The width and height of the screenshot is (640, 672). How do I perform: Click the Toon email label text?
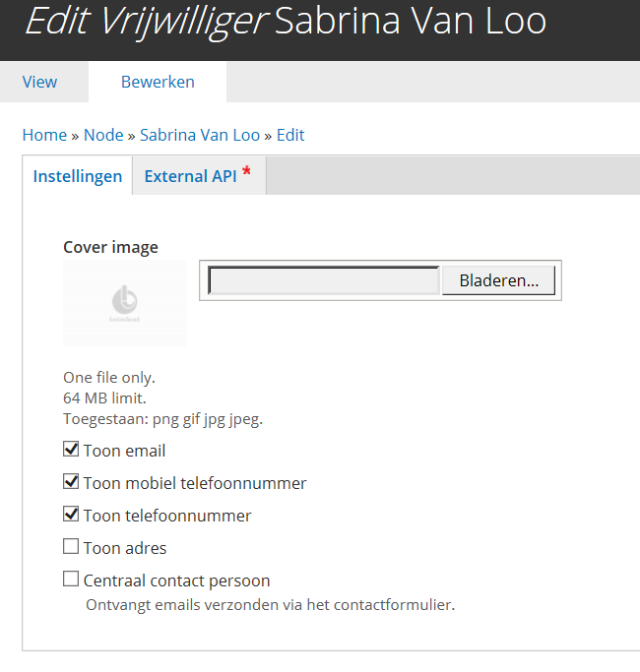(x=124, y=451)
